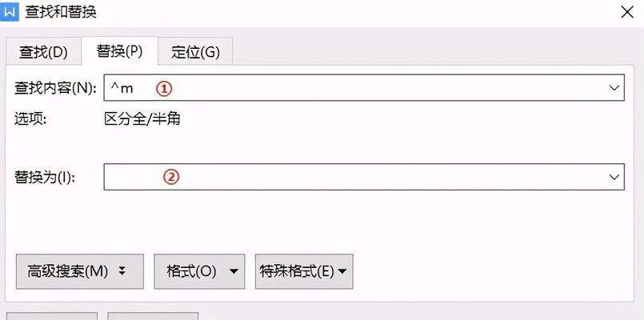Open the 格式(O) menu button
Viewport: 644px width, 320px height.
click(x=199, y=271)
